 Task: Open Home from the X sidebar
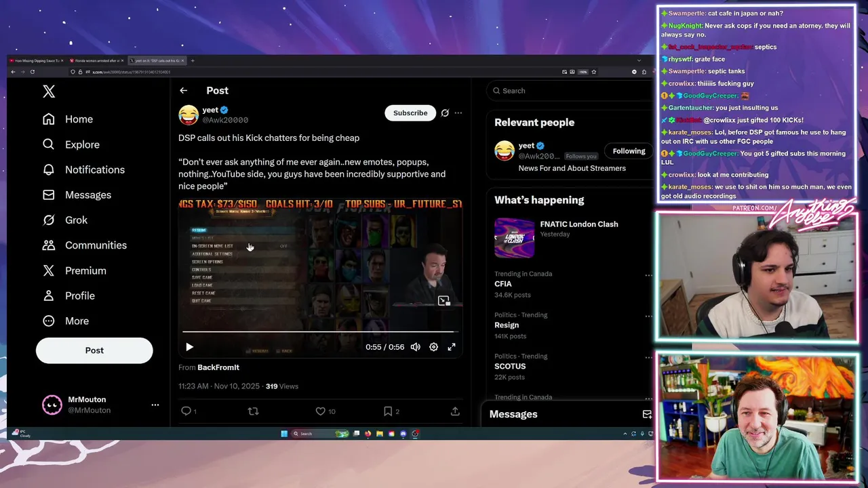pyautogui.click(x=68, y=119)
